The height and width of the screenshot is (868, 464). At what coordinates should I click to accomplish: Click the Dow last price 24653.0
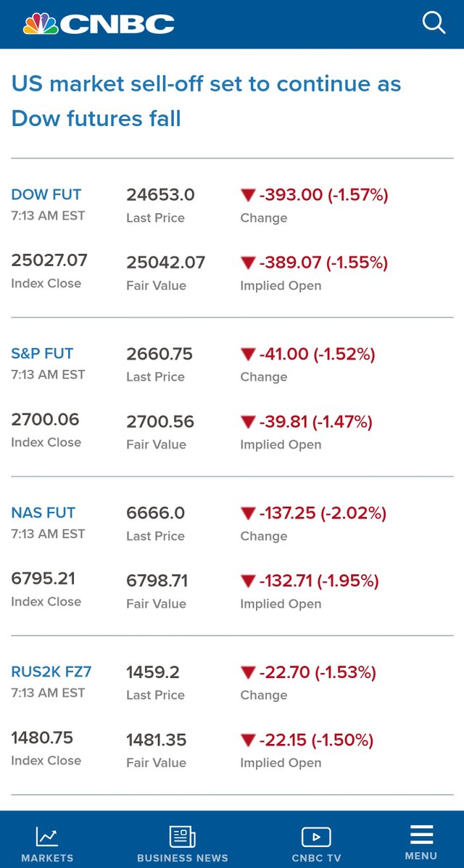tap(160, 195)
